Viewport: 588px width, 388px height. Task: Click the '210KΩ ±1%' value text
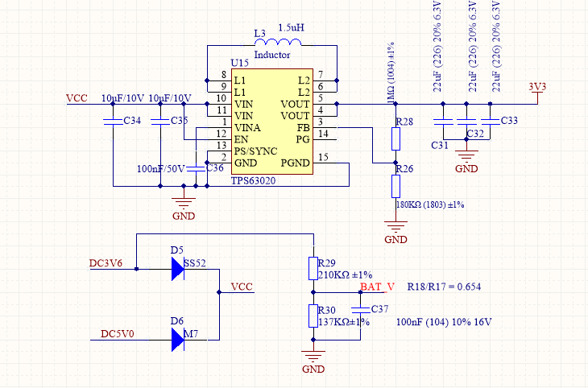click(x=345, y=274)
